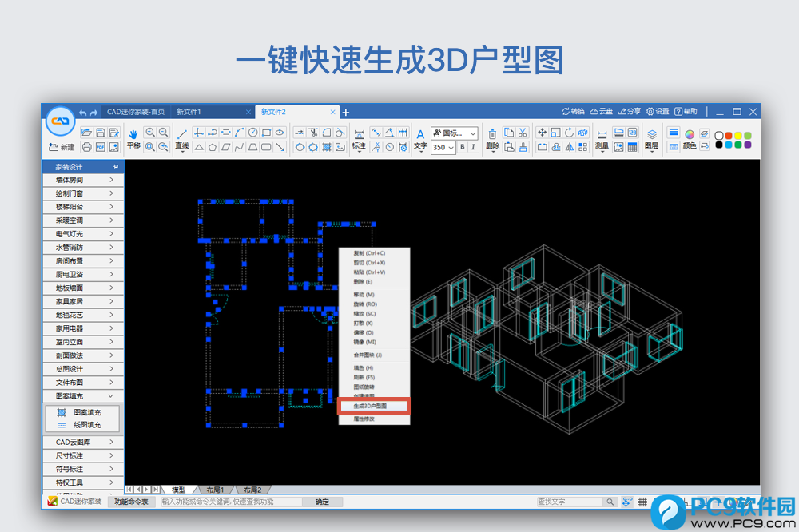Click the printer icon
Screen dimensions: 799x532
click(86, 147)
